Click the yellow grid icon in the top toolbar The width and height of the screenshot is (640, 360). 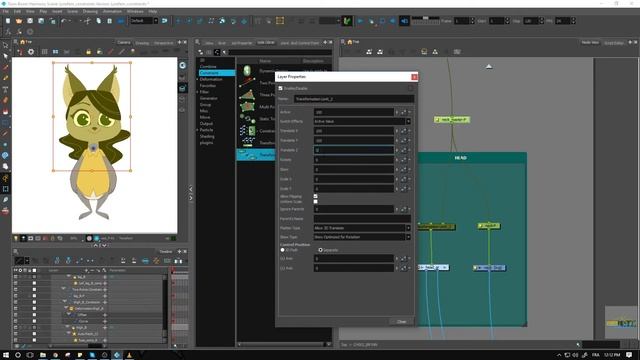(x=280, y=20)
